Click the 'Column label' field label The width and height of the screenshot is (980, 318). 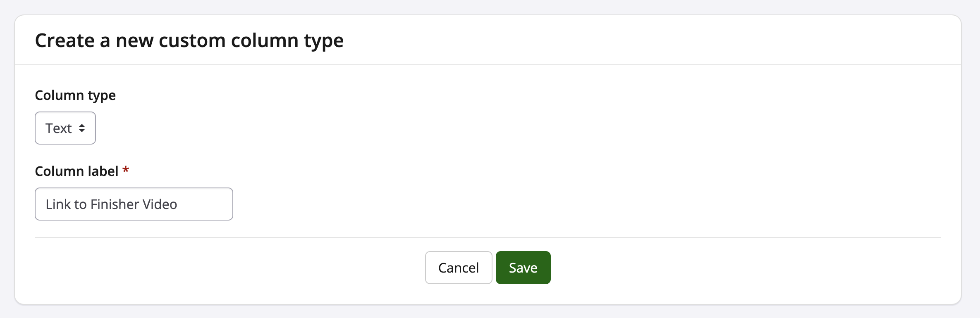click(x=76, y=171)
